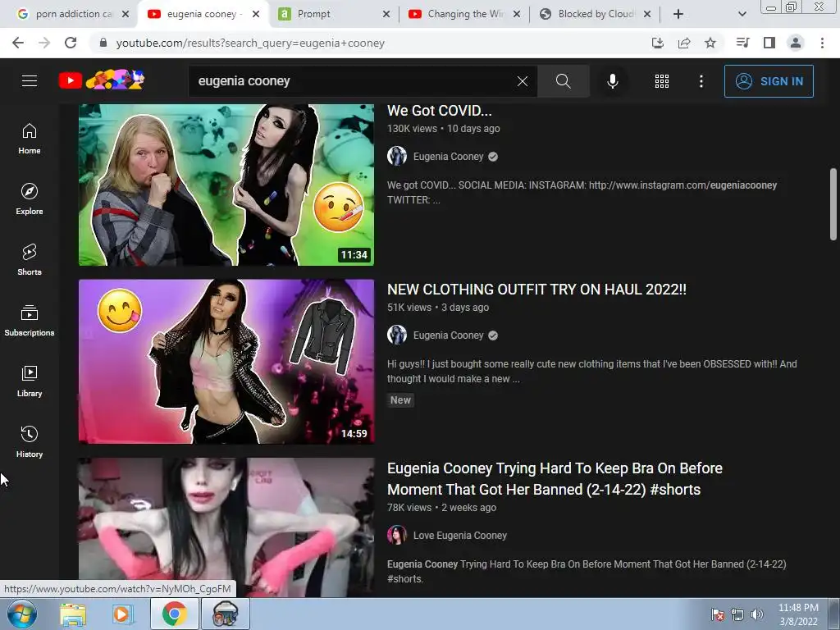Click the YouTube logo
The width and height of the screenshot is (840, 630).
[x=102, y=80]
